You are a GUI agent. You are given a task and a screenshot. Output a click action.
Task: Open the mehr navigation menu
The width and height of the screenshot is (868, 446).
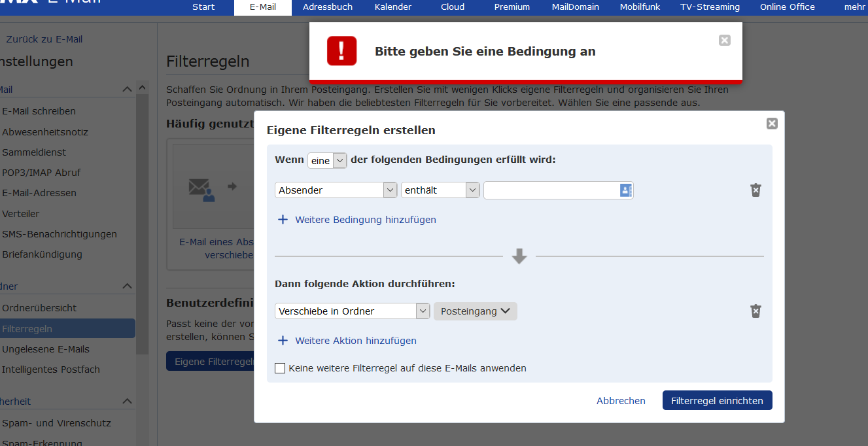pos(854,7)
